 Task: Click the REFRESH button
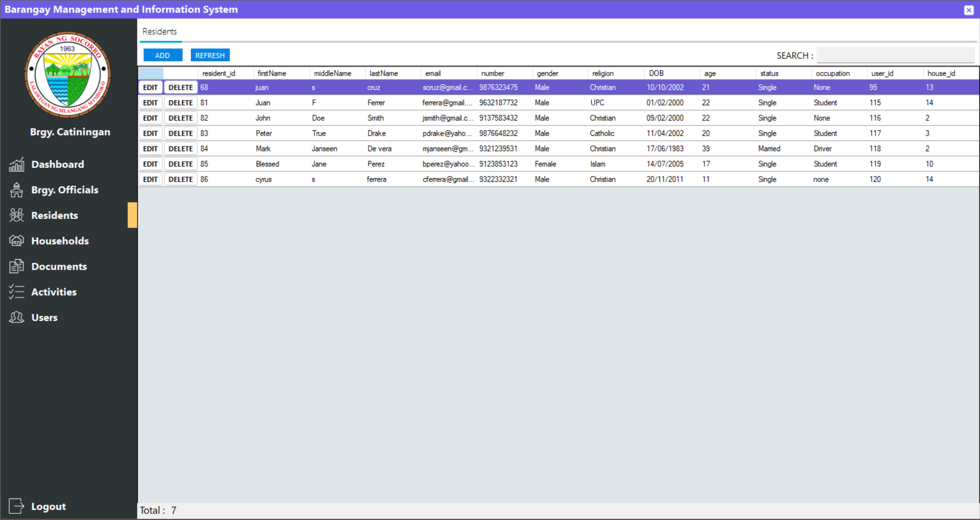[210, 55]
